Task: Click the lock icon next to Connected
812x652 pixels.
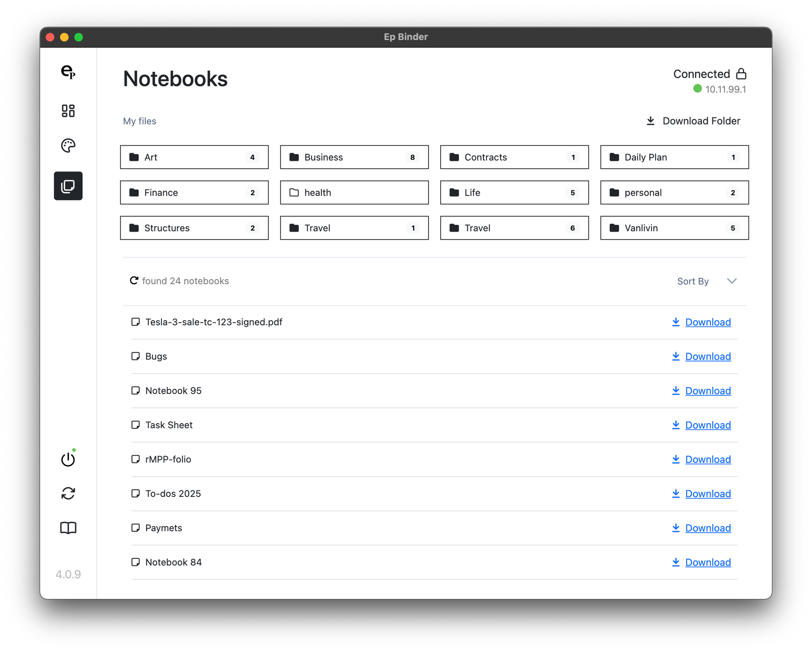Action: pyautogui.click(x=741, y=74)
